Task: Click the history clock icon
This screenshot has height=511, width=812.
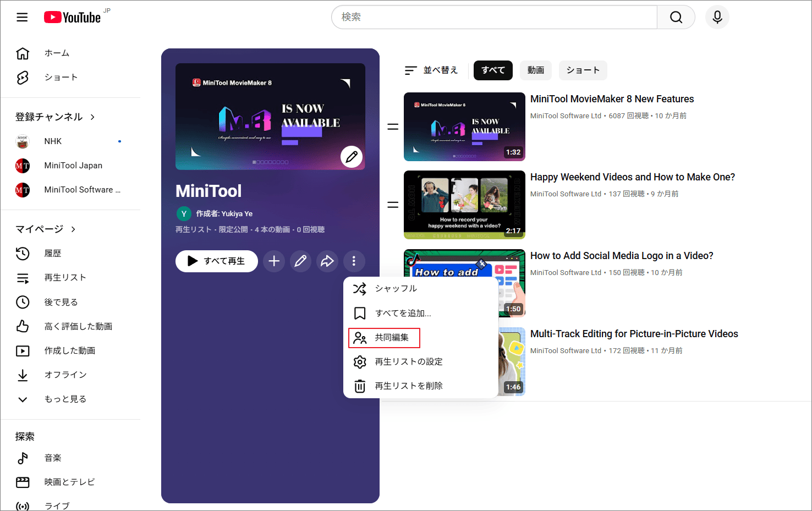Action: pyautogui.click(x=23, y=254)
